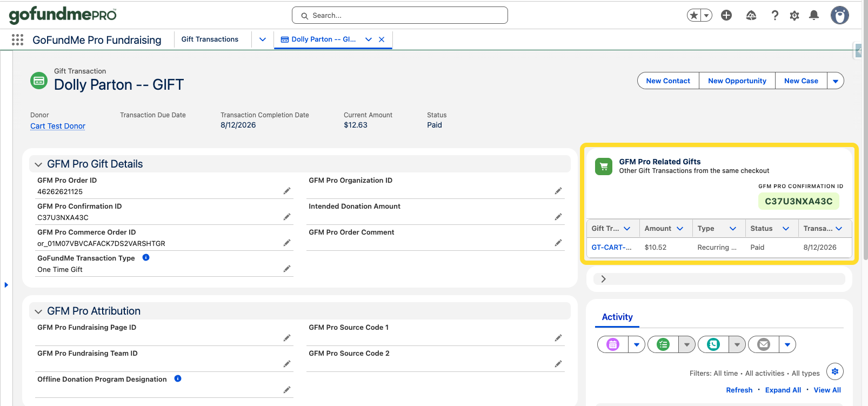
Task: Click the New Opportunity button
Action: pos(737,81)
